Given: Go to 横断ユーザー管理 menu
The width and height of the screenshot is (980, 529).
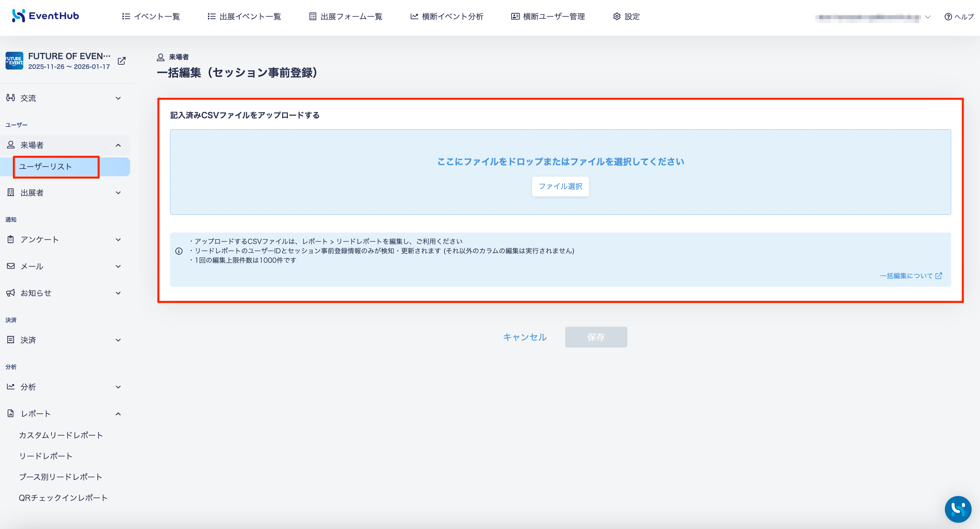Looking at the screenshot, I should pyautogui.click(x=548, y=16).
